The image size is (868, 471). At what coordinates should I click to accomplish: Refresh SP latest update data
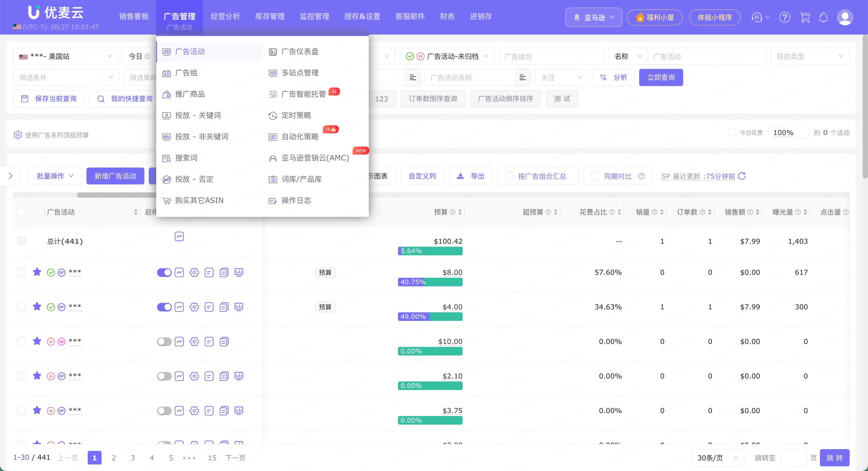(742, 176)
